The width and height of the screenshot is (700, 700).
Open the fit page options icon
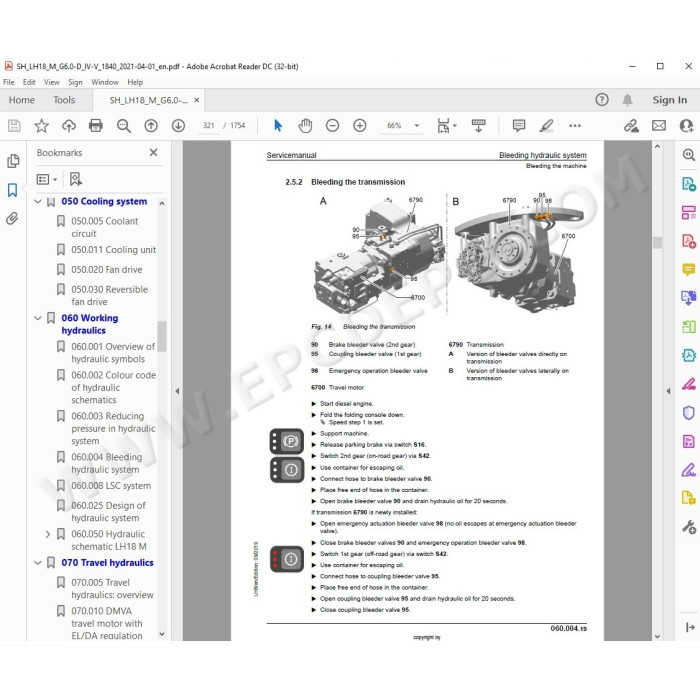click(444, 126)
